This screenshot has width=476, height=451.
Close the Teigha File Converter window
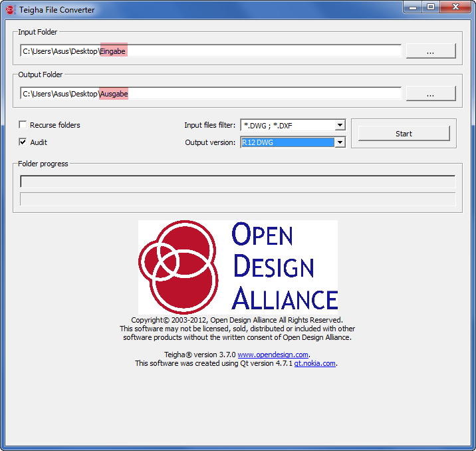point(455,7)
